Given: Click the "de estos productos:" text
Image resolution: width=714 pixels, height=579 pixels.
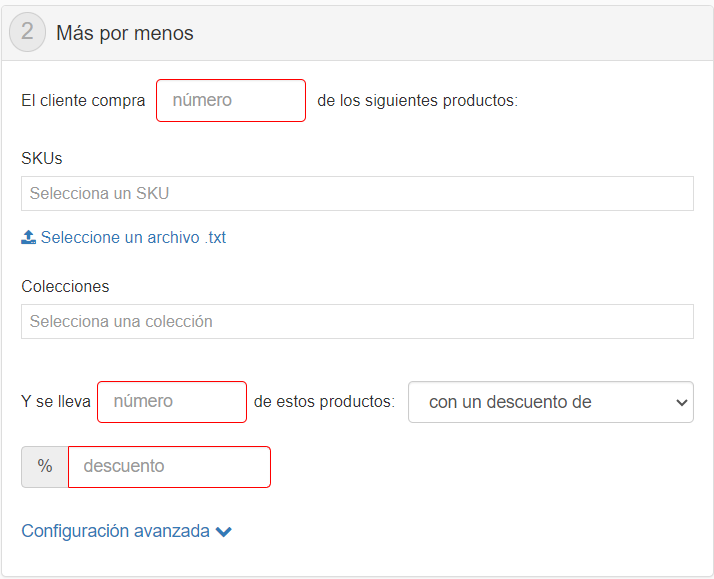Looking at the screenshot, I should [x=324, y=402].
